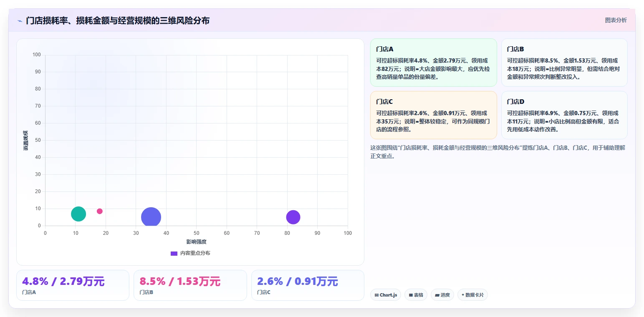Image resolution: width=644 pixels, height=317 pixels.
Task: Click the 数据卡片 tag
Action: 472,295
